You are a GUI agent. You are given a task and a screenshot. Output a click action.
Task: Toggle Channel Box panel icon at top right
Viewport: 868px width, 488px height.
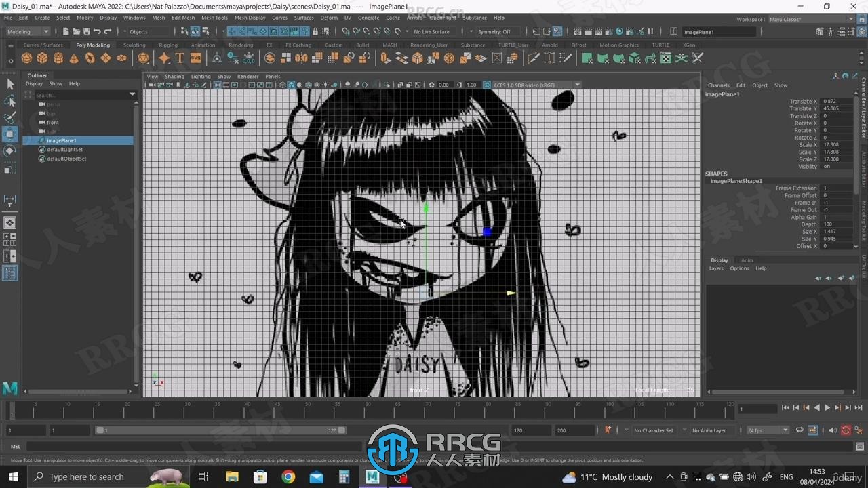coord(862,31)
